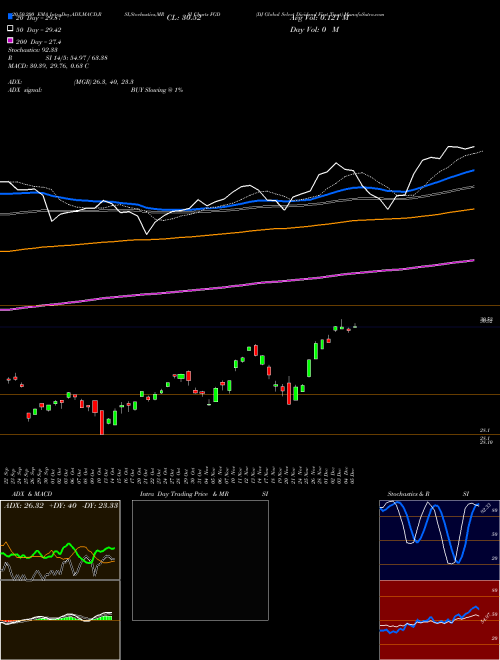Click the 'Stochastics & R' panel title
The height and width of the screenshot is (660, 500).
point(408,494)
